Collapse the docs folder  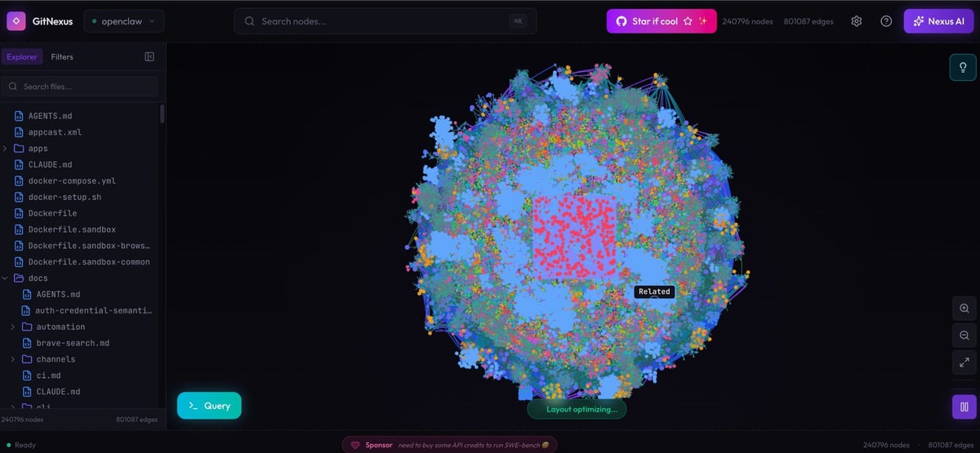point(38,278)
